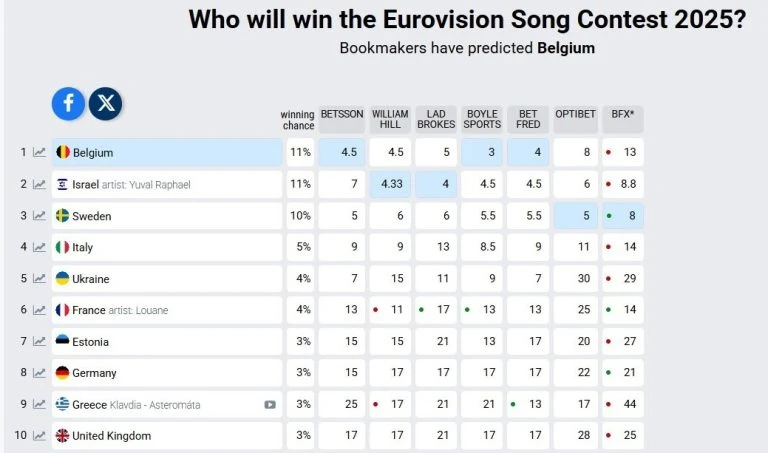The width and height of the screenshot is (768, 453).
Task: Open Sweden's odds trend chart icon
Action: point(39,216)
